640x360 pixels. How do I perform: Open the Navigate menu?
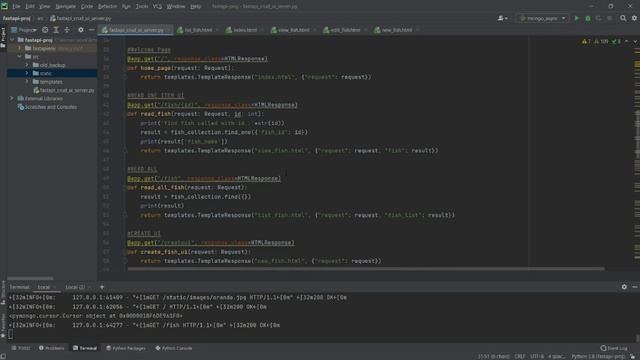[65, 7]
